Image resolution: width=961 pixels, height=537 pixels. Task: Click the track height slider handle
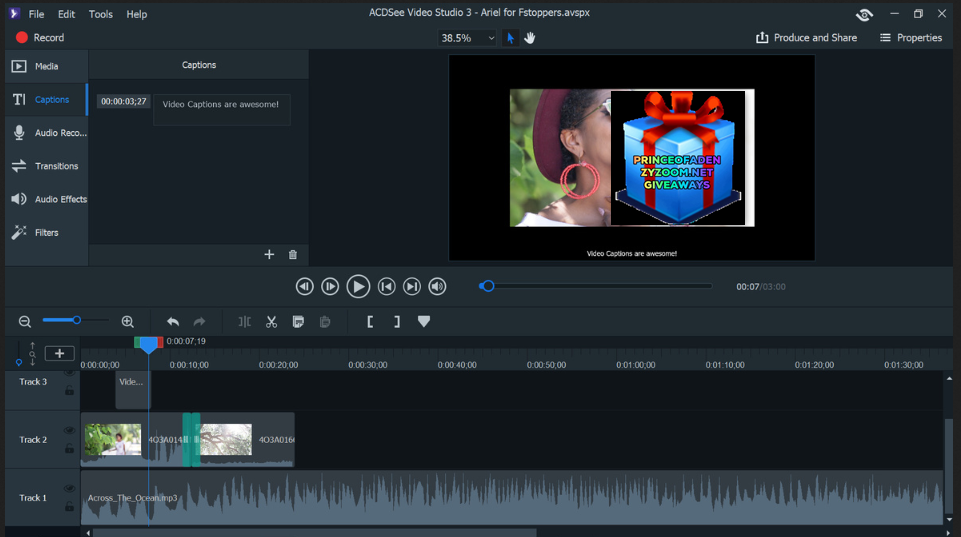(19, 362)
